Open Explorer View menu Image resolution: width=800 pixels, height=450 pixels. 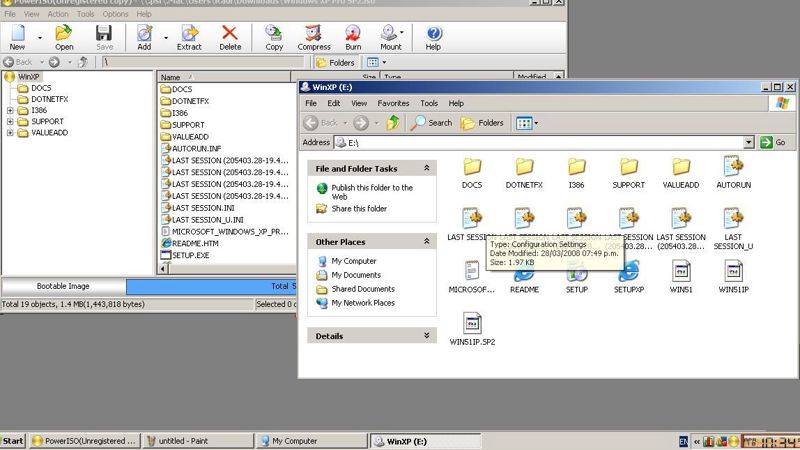359,103
